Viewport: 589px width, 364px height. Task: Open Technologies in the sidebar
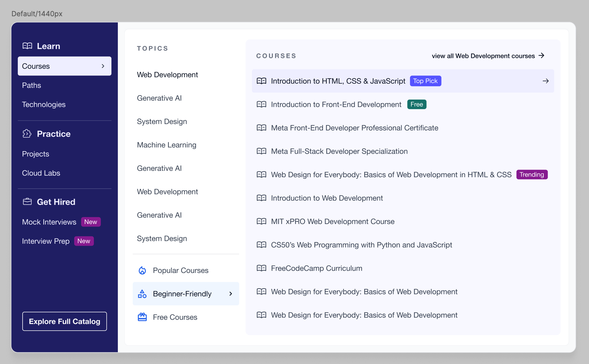[x=44, y=104]
